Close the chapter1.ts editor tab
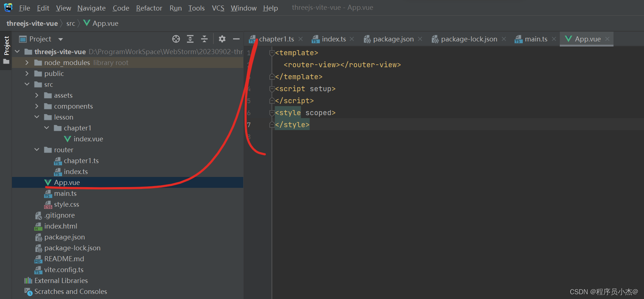The height and width of the screenshot is (299, 644). coord(301,39)
